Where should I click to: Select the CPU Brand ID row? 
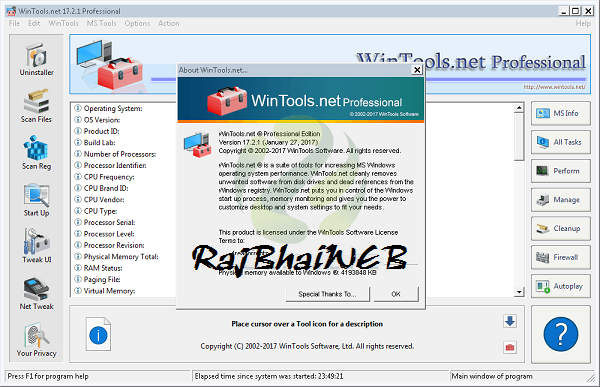(101, 188)
